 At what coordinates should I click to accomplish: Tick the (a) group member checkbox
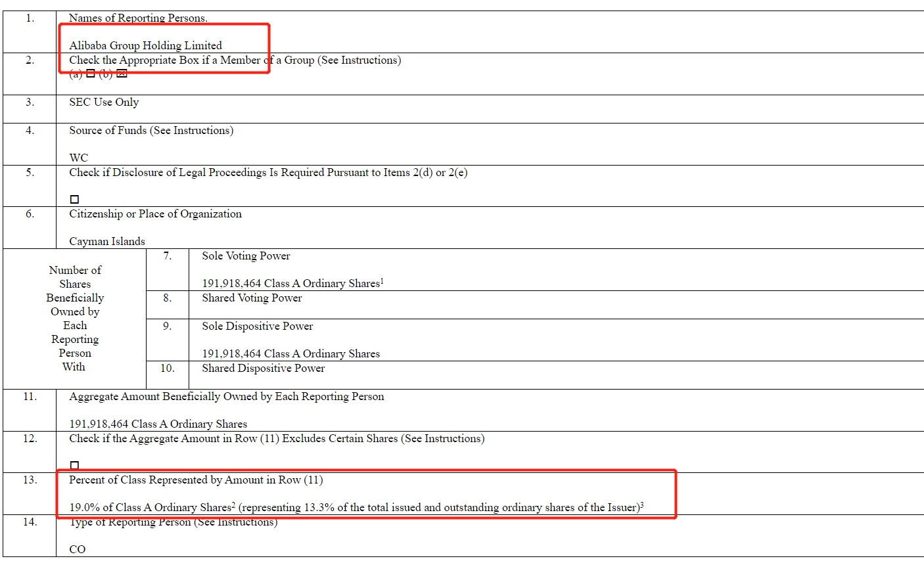click(x=91, y=74)
